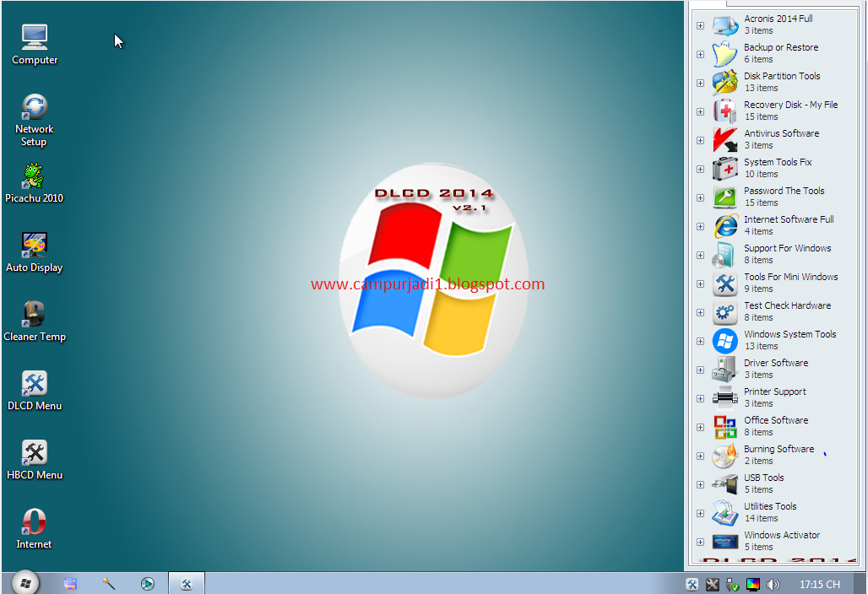Click the taskbar hammer tool icon

point(108,584)
